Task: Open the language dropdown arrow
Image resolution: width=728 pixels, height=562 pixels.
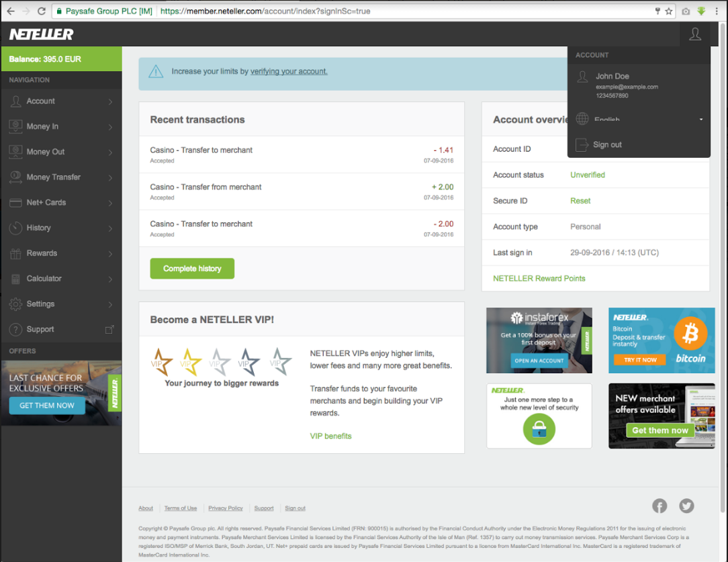Action: coord(701,120)
